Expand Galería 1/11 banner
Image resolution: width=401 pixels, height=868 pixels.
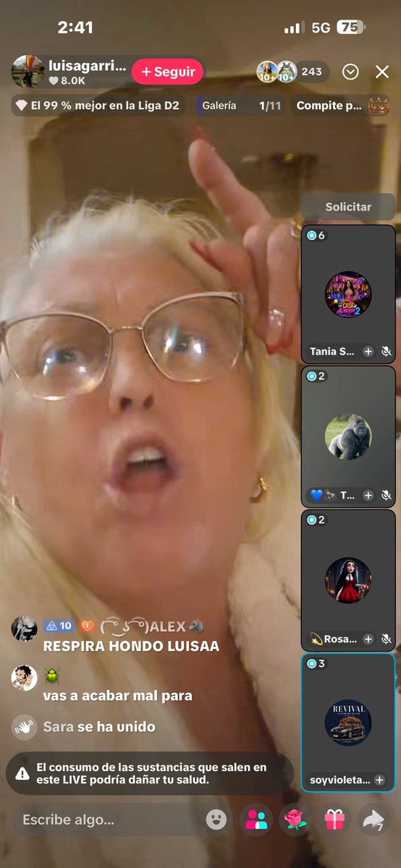[240, 106]
